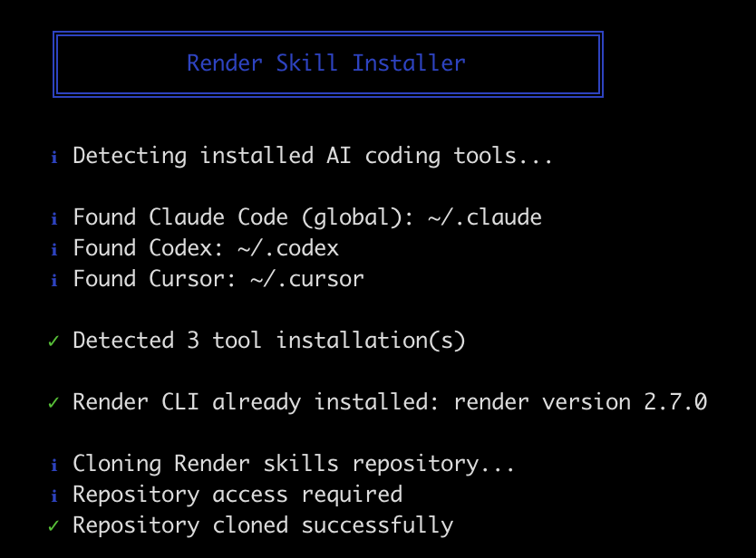Viewport: 756px width, 558px height.
Task: Click the green checkmark beside "Detected 3 tool installation(s)"
Action: (x=53, y=342)
